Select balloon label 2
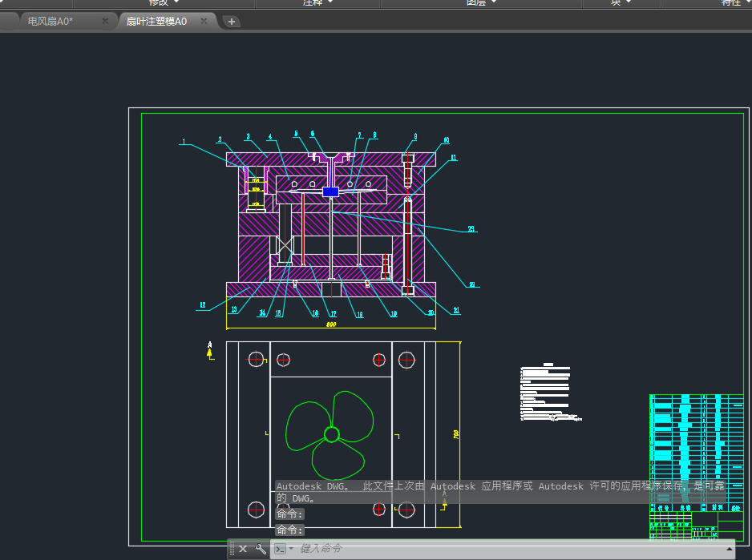 (220, 139)
